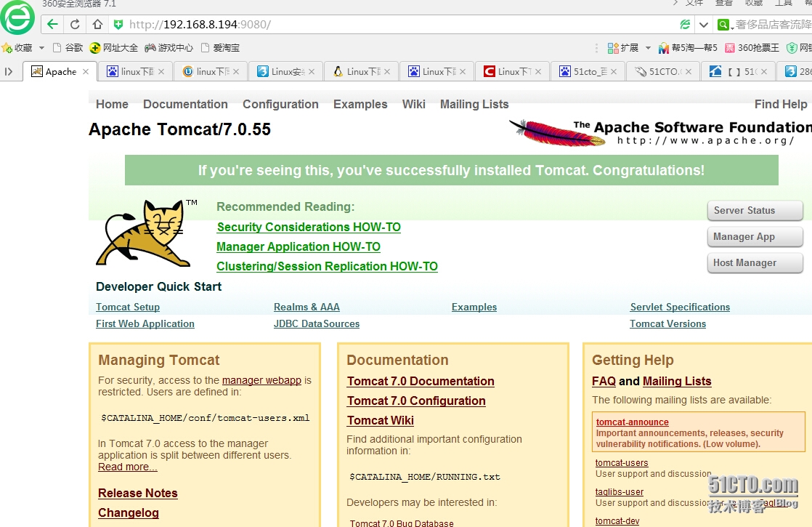This screenshot has height=527, width=812.
Task: Click the Server Status button
Action: (755, 210)
